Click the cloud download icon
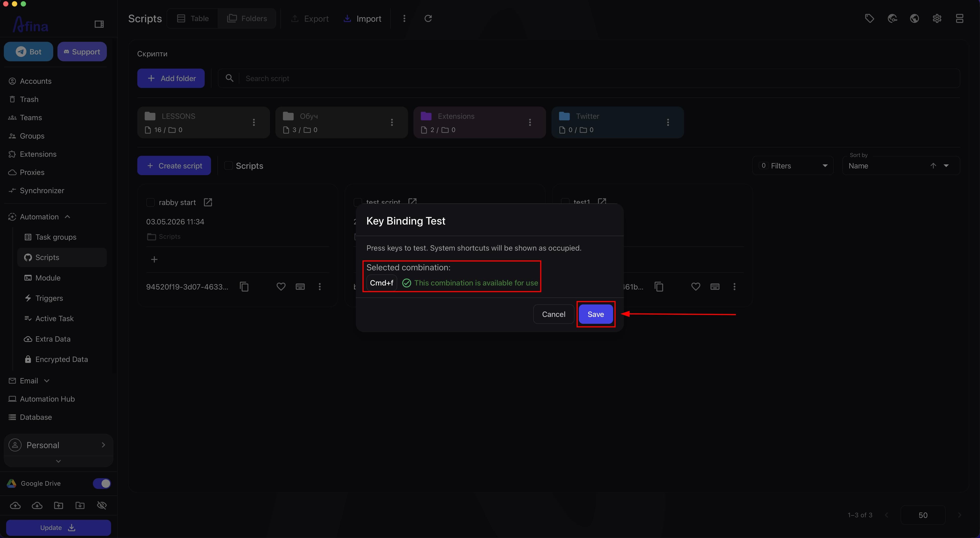 tap(37, 506)
